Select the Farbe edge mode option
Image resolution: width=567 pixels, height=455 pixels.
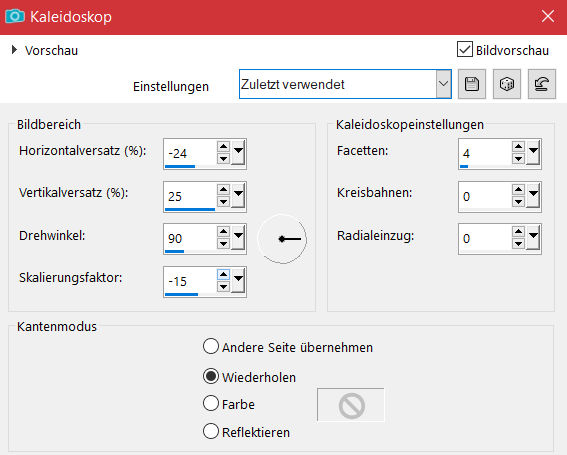click(210, 403)
